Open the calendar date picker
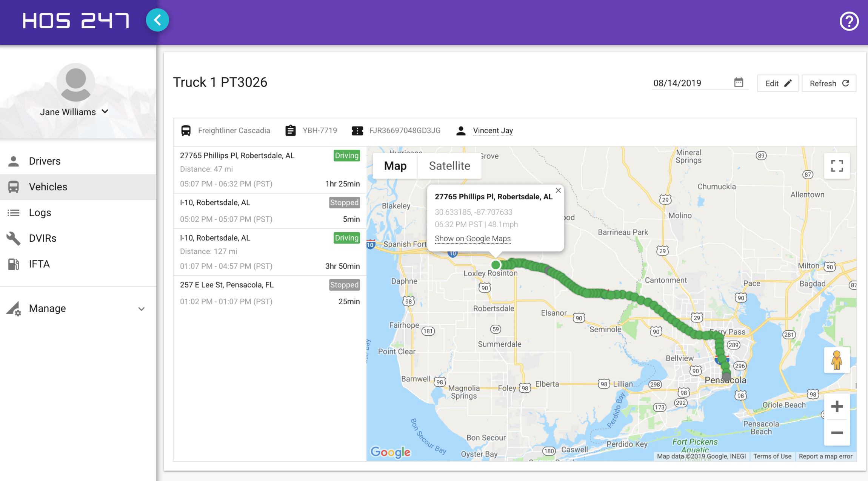The image size is (868, 481). pyautogui.click(x=739, y=82)
